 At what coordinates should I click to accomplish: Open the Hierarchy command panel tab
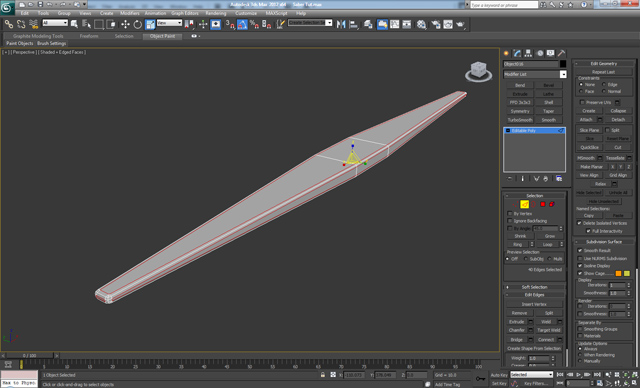(x=529, y=53)
